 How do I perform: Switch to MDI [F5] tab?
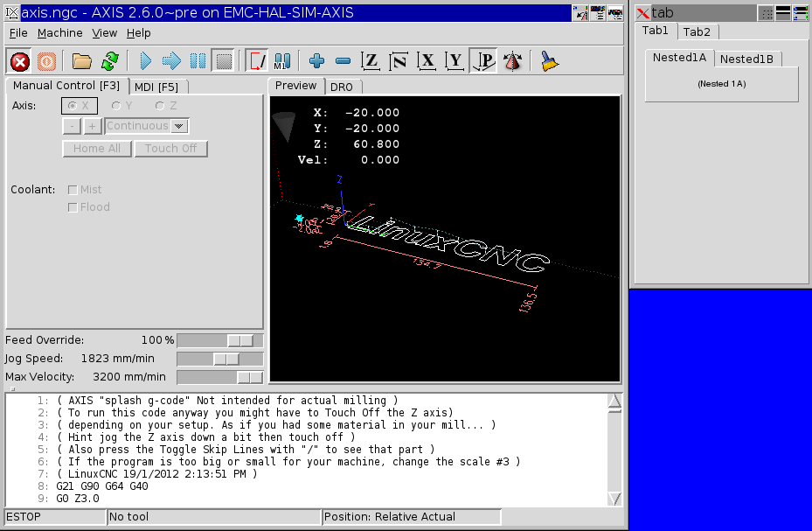[156, 87]
